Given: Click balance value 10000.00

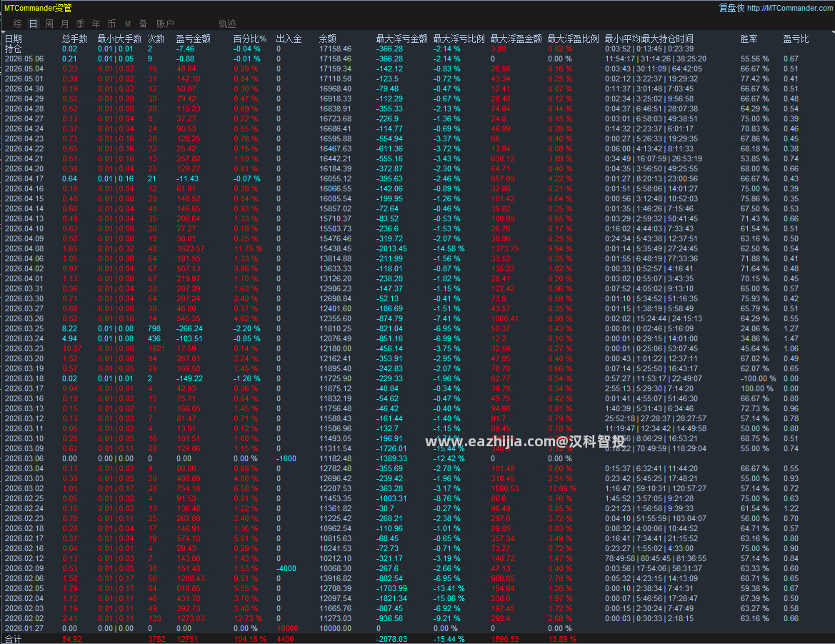Looking at the screenshot, I should 336,628.
